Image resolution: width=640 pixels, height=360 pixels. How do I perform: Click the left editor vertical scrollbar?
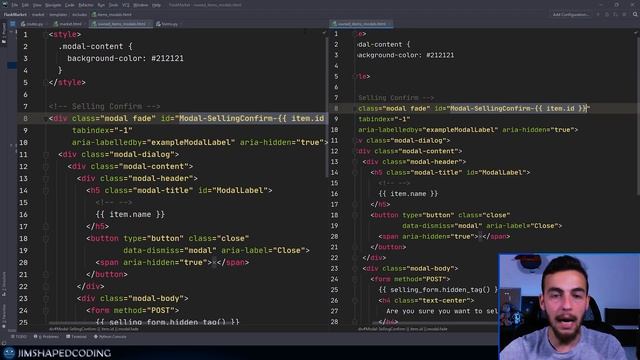327,108
